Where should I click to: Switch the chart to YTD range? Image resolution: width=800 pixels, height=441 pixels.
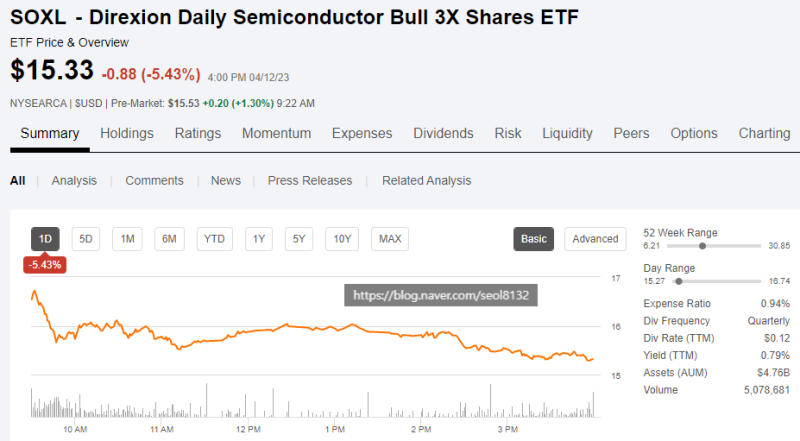[x=214, y=239]
